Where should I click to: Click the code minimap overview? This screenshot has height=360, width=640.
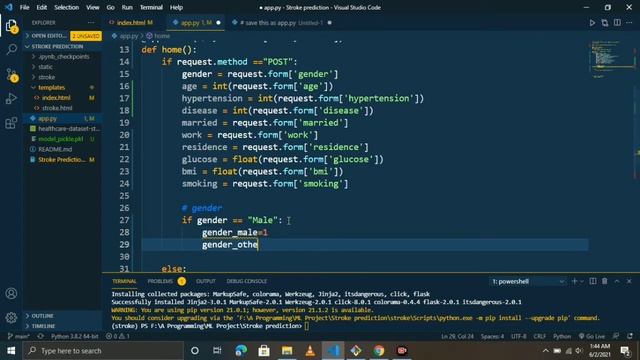[x=611, y=59]
